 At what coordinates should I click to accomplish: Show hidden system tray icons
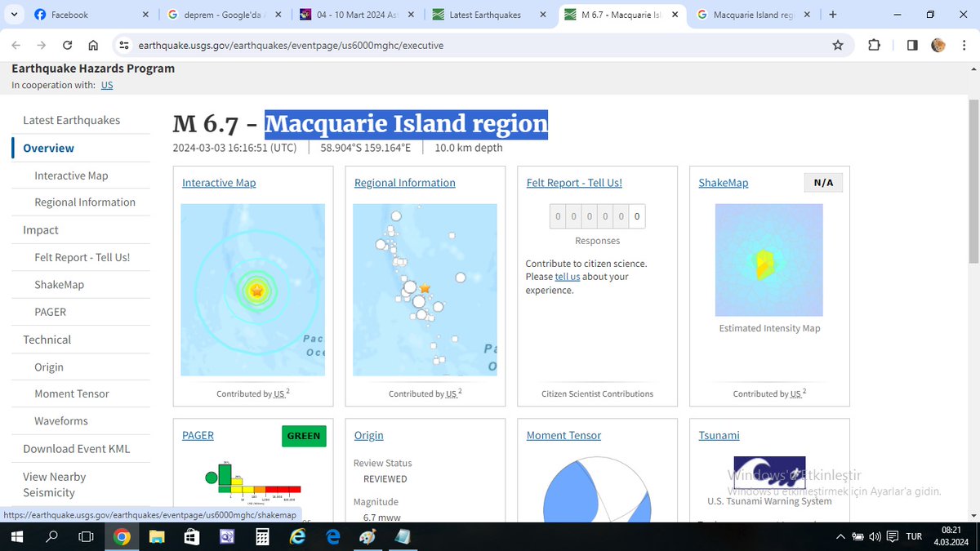point(841,536)
